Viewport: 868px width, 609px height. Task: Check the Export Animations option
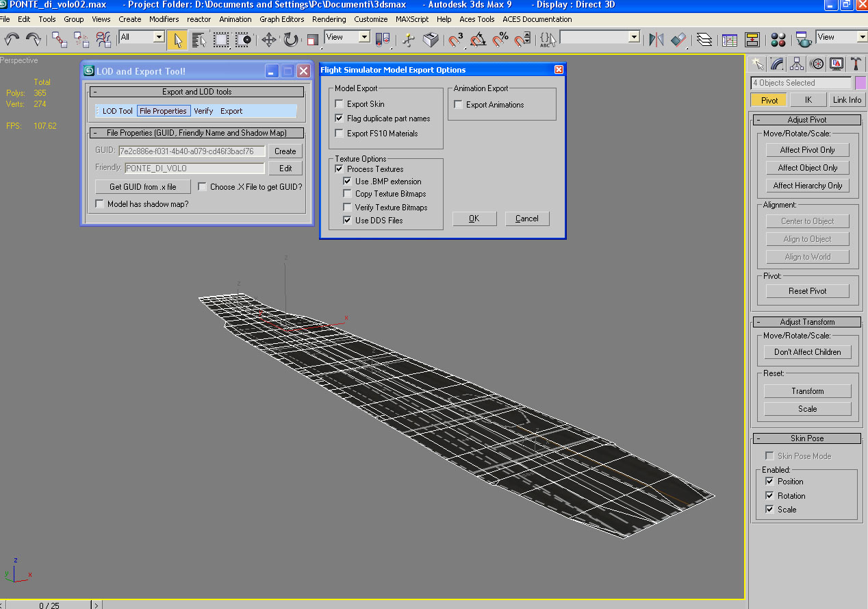click(458, 105)
